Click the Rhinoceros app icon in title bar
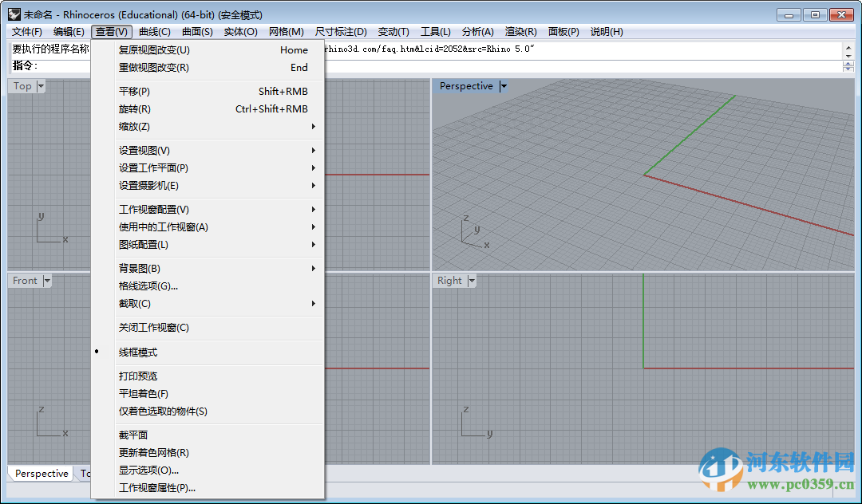 [x=14, y=15]
